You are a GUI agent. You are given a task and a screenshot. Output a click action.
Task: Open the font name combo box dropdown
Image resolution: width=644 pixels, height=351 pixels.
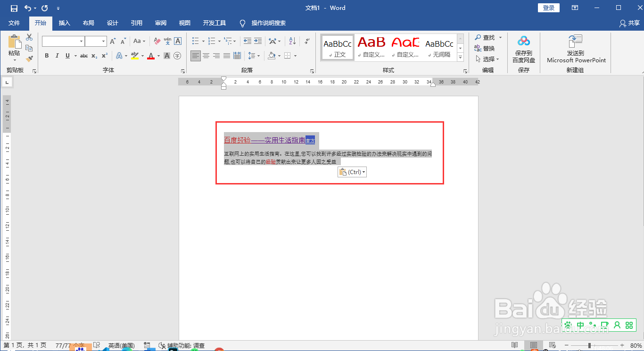tap(82, 42)
